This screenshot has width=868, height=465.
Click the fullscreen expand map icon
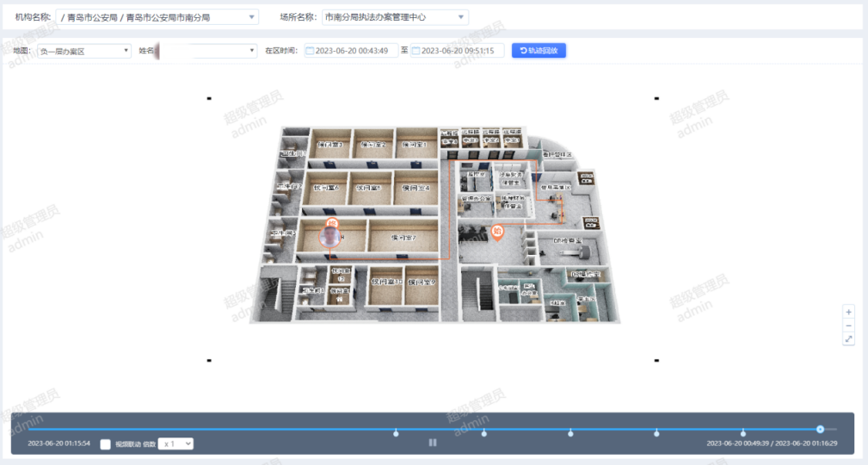pyautogui.click(x=849, y=339)
